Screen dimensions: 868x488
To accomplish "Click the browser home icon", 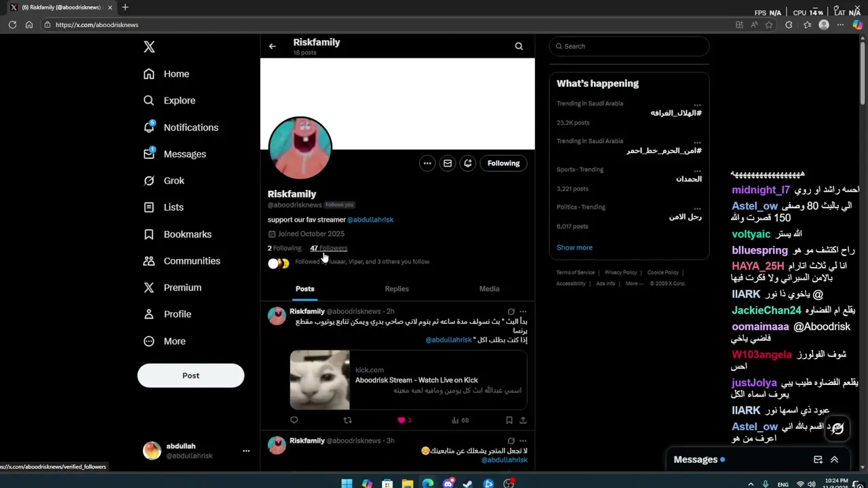I will point(29,24).
